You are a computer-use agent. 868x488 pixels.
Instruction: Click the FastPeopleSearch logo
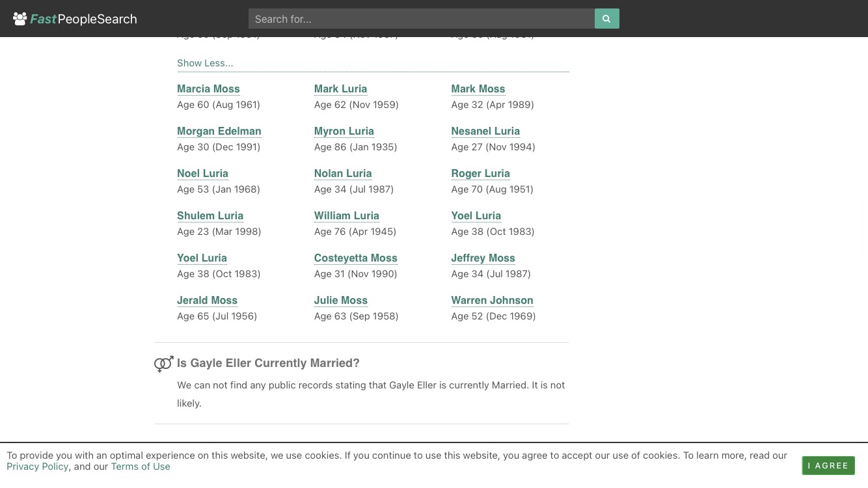(75, 19)
